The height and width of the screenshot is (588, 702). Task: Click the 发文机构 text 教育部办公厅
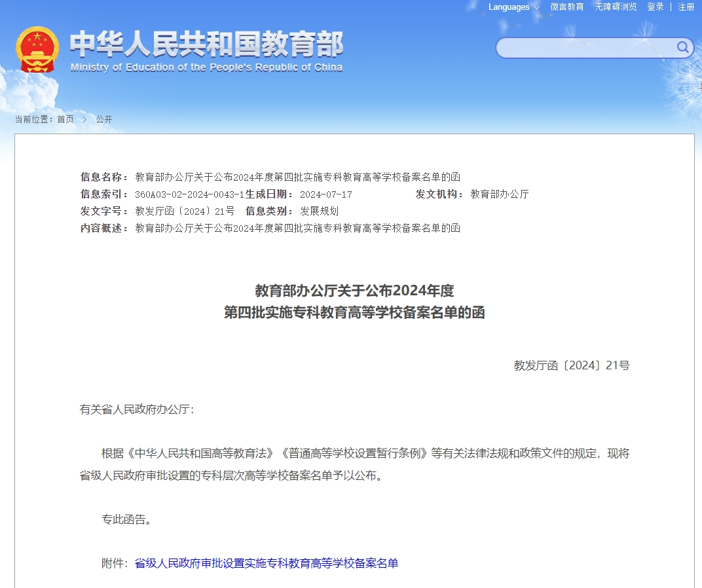click(500, 194)
